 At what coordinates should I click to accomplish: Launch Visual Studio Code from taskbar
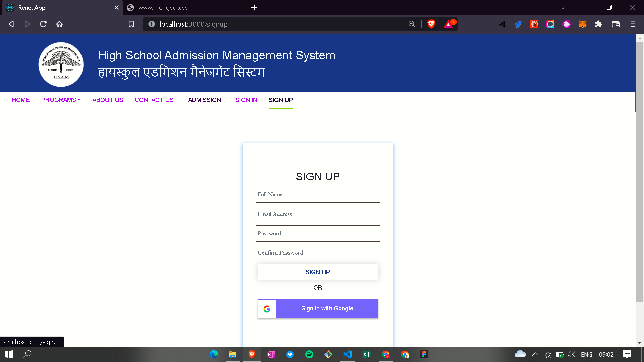click(347, 354)
